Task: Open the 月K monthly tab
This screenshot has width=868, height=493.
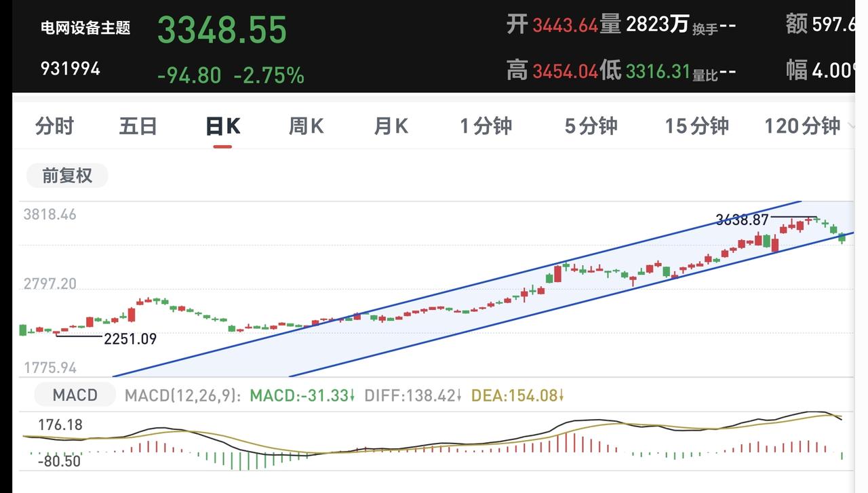Action: [391, 126]
